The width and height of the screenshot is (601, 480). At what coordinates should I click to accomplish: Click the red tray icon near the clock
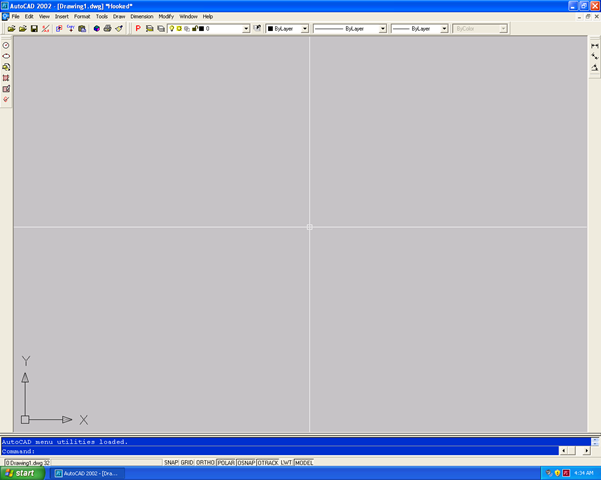566,473
